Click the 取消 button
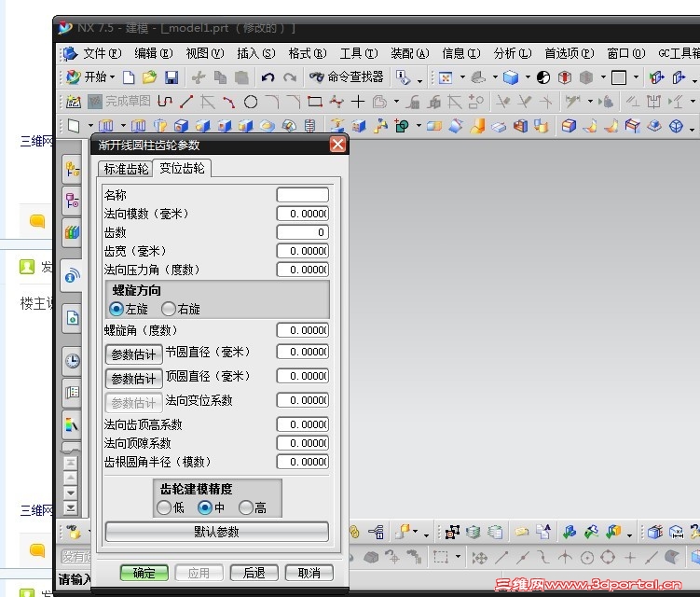Image resolution: width=700 pixels, height=597 pixels. point(309,573)
